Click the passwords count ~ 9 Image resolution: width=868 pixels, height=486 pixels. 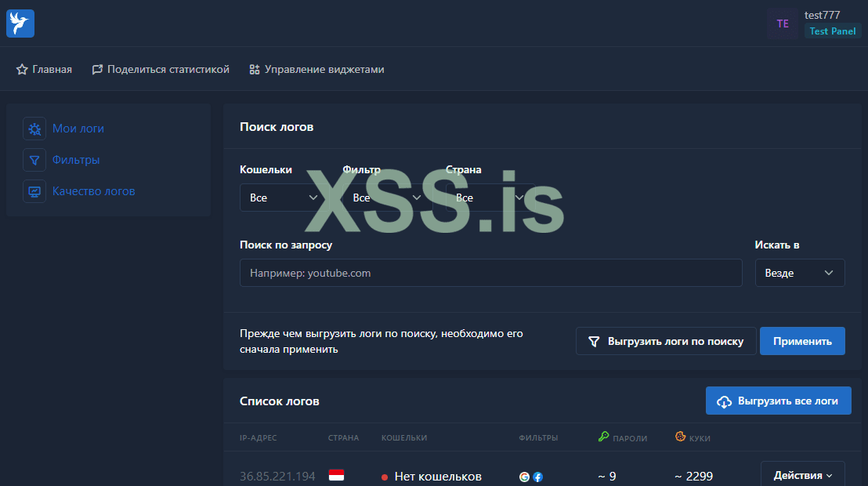606,477
